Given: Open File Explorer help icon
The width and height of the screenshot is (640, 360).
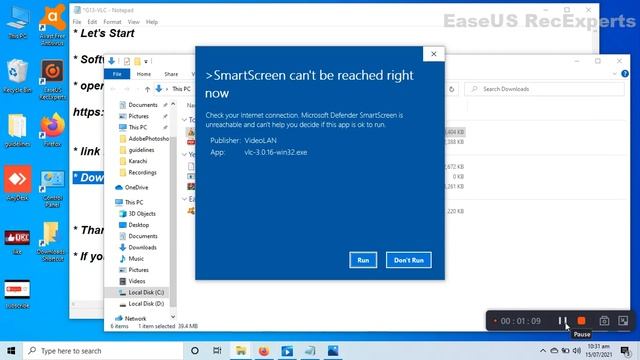Looking at the screenshot, I should click(x=624, y=74).
